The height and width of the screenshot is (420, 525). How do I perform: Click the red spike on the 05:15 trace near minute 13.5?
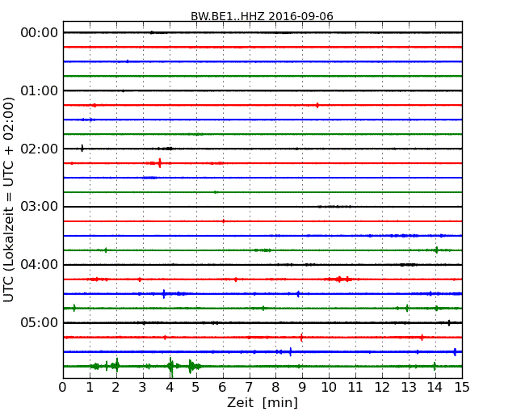point(422,338)
